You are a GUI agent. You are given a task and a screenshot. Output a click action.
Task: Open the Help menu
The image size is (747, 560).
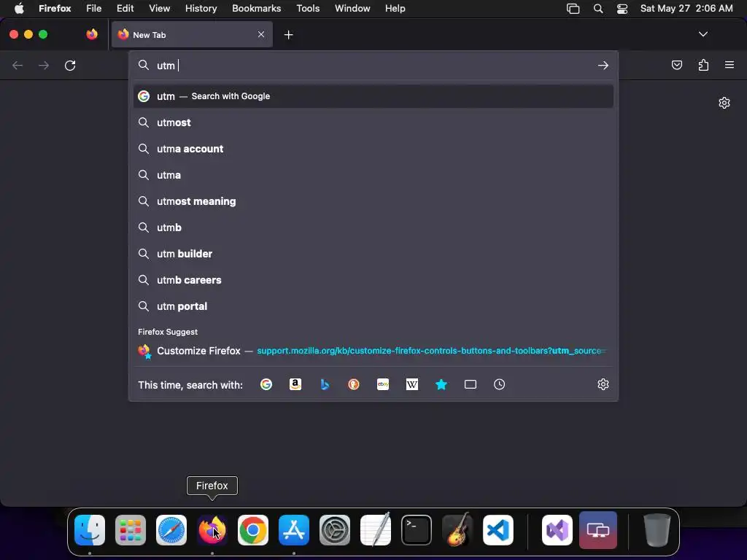click(395, 8)
